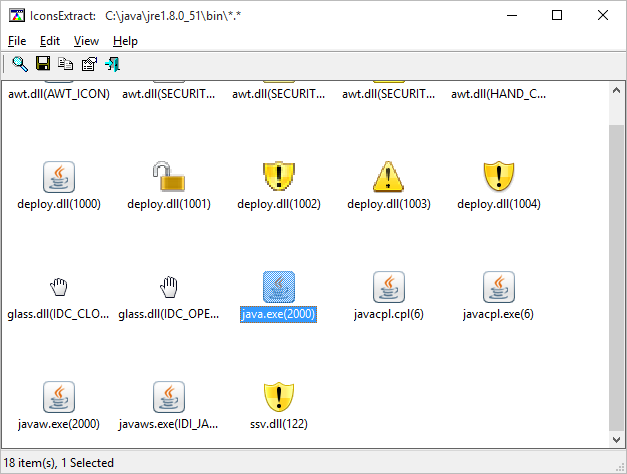The height and width of the screenshot is (474, 627).
Task: Select the ssv.dll(122) shield icon
Action: pyautogui.click(x=279, y=397)
